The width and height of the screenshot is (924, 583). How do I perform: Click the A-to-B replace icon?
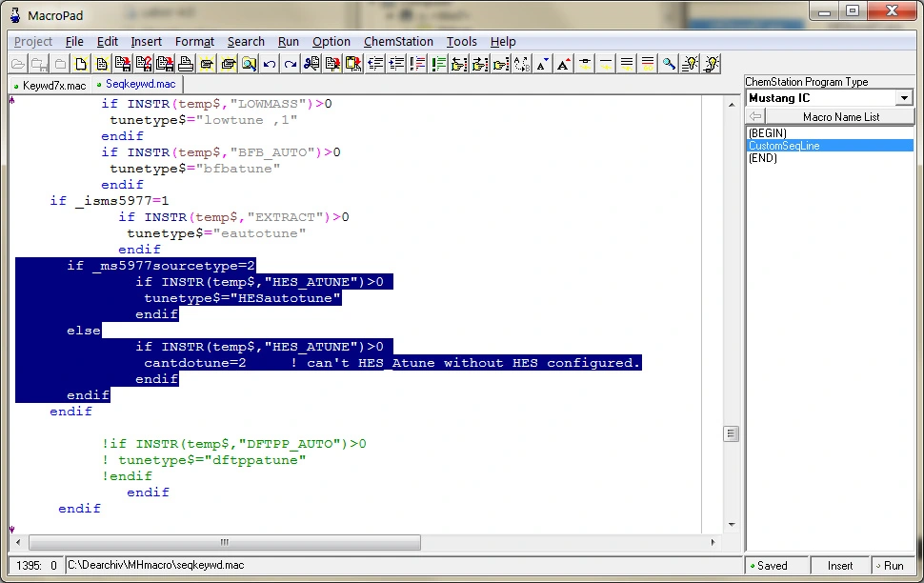click(522, 64)
